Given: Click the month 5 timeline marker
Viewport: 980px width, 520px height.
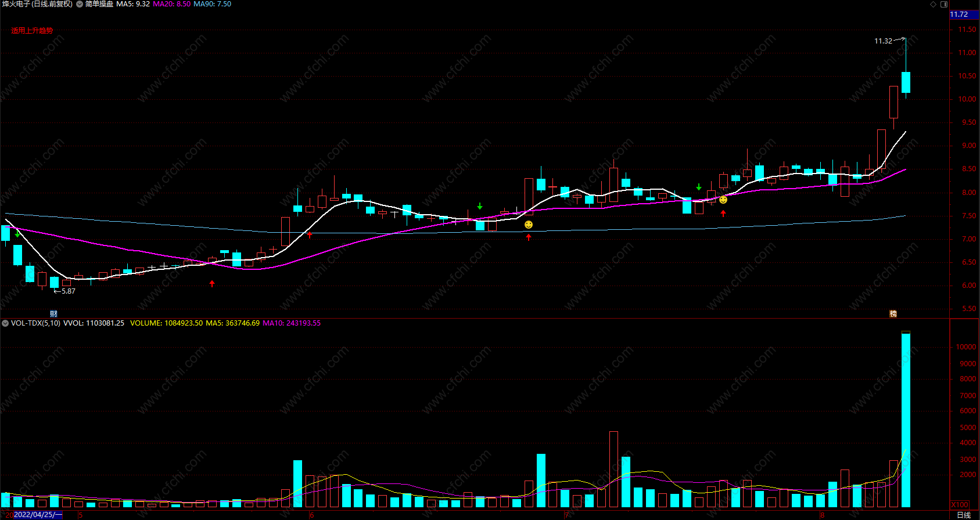Looking at the screenshot, I should (81, 515).
